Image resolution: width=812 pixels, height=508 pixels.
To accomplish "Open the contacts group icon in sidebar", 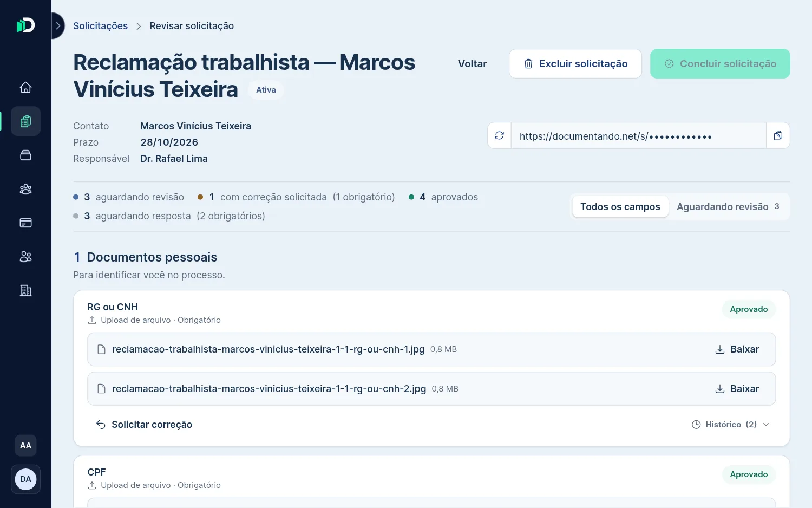I will pos(25,189).
